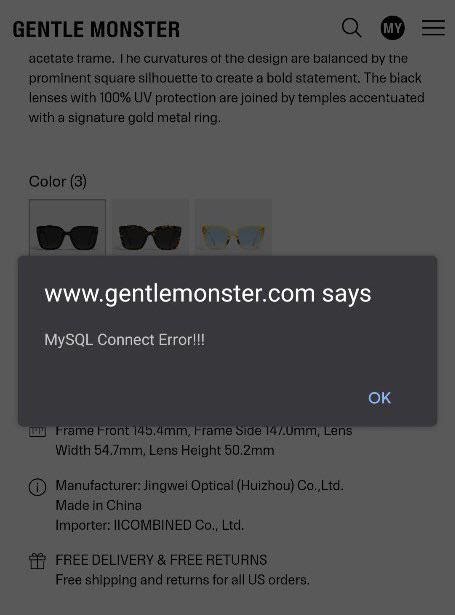
Task: Click the gift box delivery icon
Action: [x=37, y=561]
